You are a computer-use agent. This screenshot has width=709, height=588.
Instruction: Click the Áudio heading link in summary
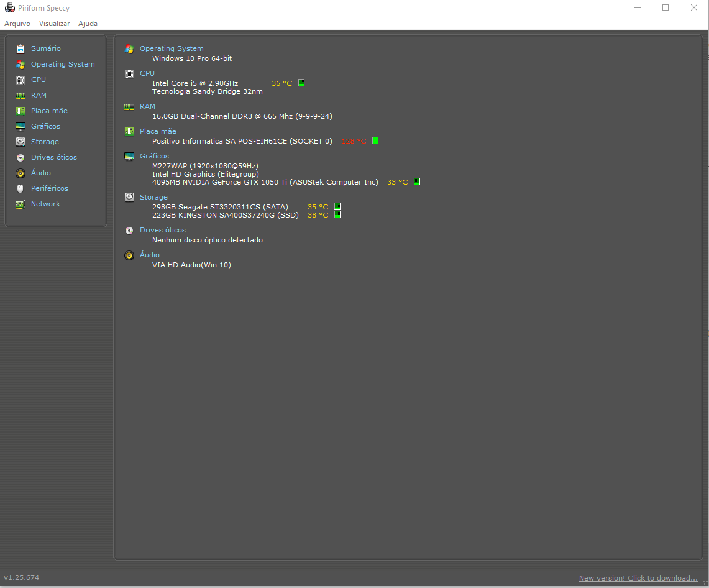tap(150, 255)
